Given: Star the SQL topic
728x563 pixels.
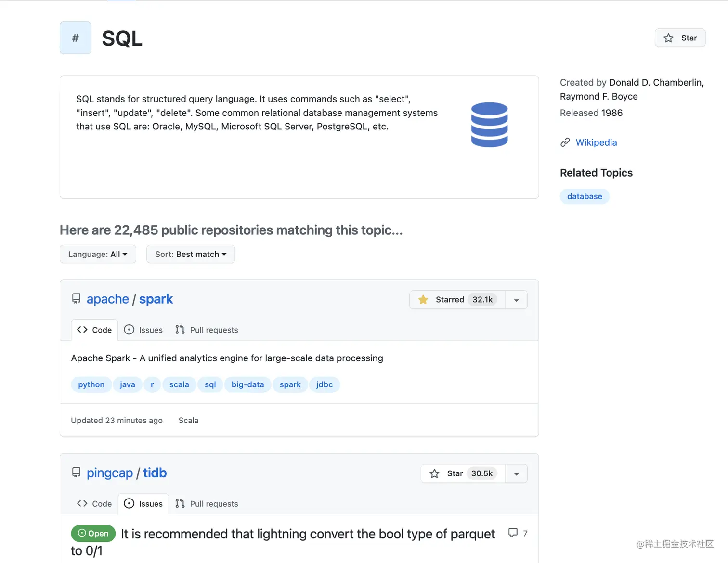Looking at the screenshot, I should click(x=680, y=38).
